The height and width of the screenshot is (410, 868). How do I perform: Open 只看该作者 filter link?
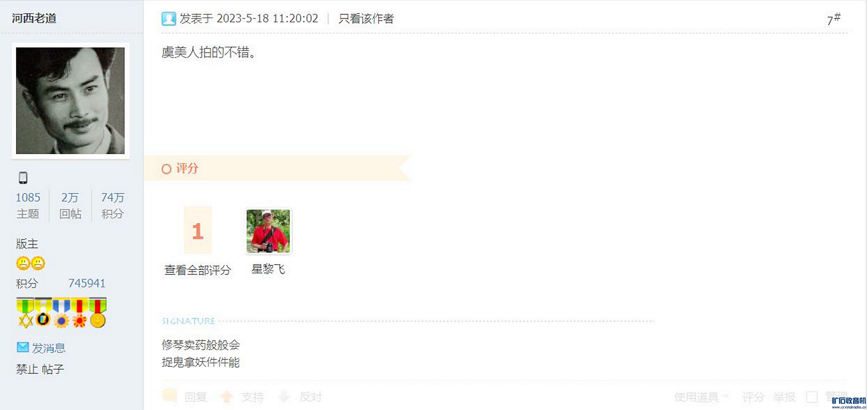click(x=366, y=18)
